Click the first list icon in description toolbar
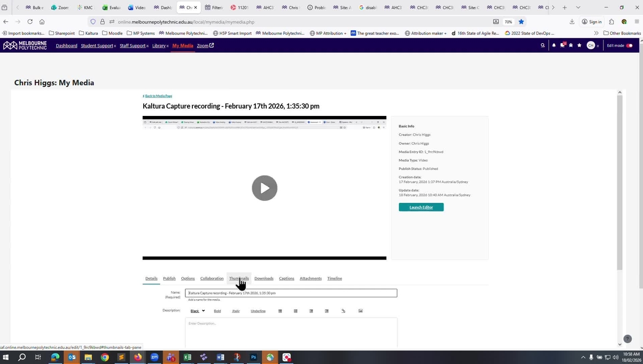The image size is (643, 364). [x=280, y=311]
